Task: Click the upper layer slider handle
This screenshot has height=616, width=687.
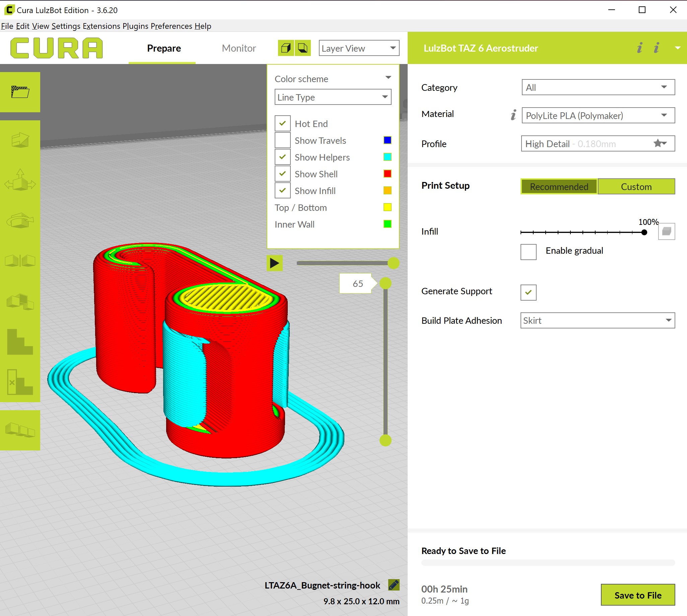Action: point(385,283)
